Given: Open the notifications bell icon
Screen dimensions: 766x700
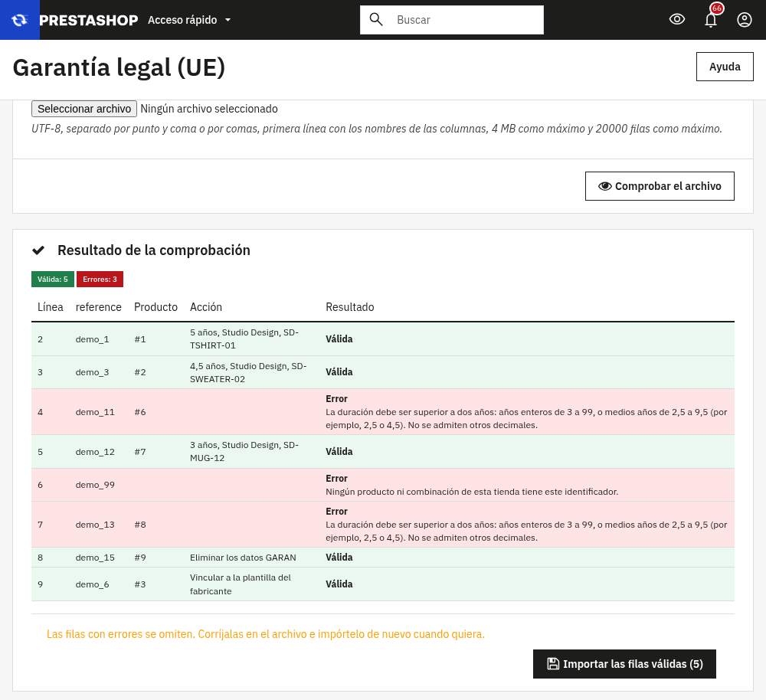Looking at the screenshot, I should [x=711, y=20].
